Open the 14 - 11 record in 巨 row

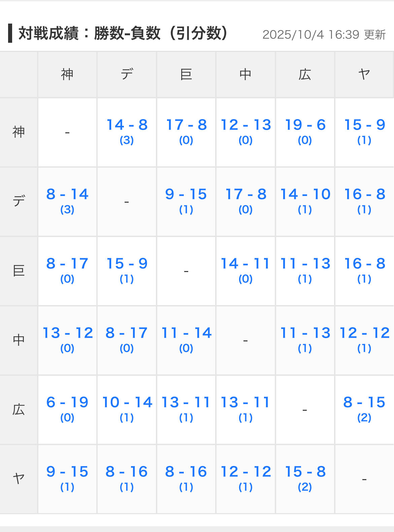245,264
